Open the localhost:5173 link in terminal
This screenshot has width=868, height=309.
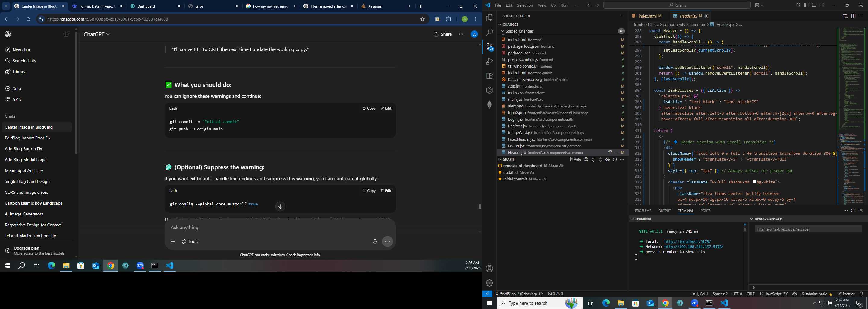(687, 242)
